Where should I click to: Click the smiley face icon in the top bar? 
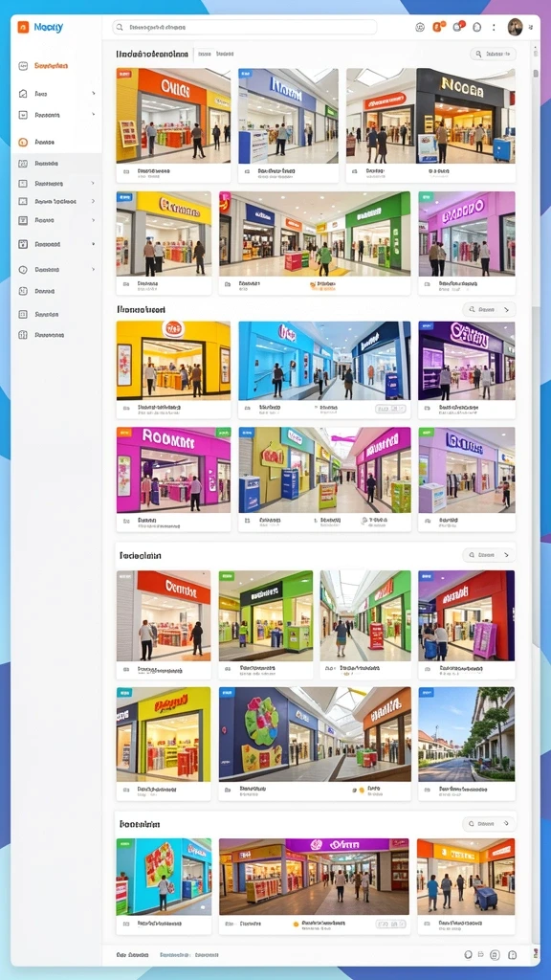pos(420,27)
